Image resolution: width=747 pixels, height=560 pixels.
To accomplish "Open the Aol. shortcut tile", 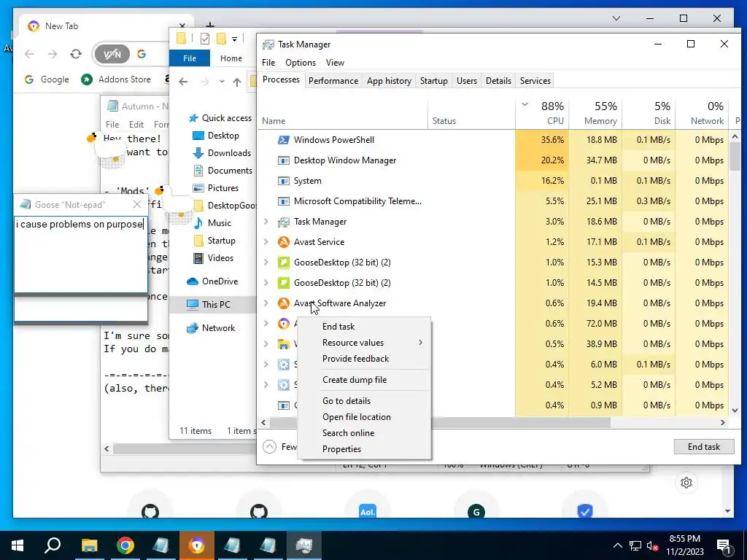I will click(368, 511).
